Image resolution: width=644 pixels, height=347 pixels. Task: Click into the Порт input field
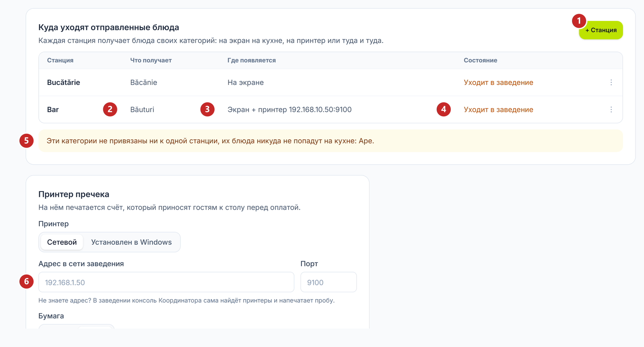click(x=328, y=282)
